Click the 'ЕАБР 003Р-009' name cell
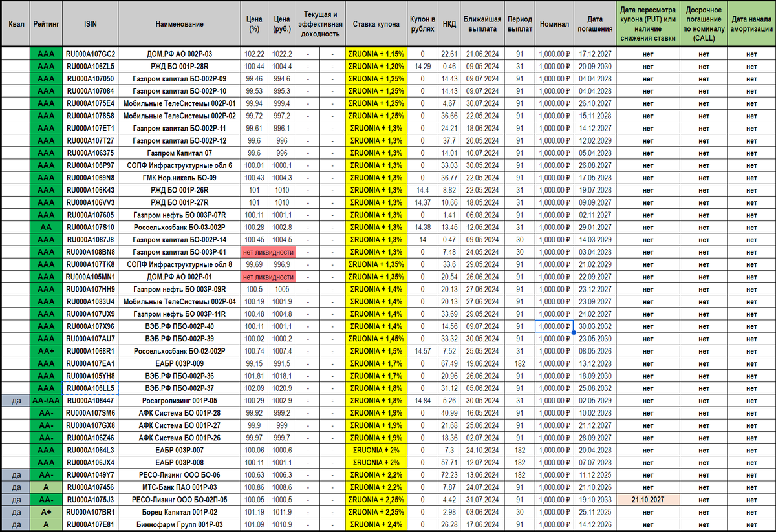 [x=180, y=363]
